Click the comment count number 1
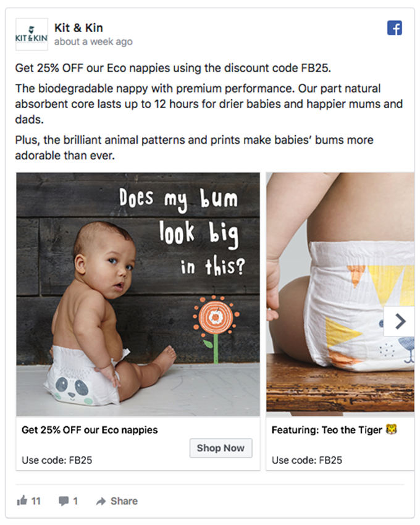The height and width of the screenshot is (525, 420). pos(75,502)
